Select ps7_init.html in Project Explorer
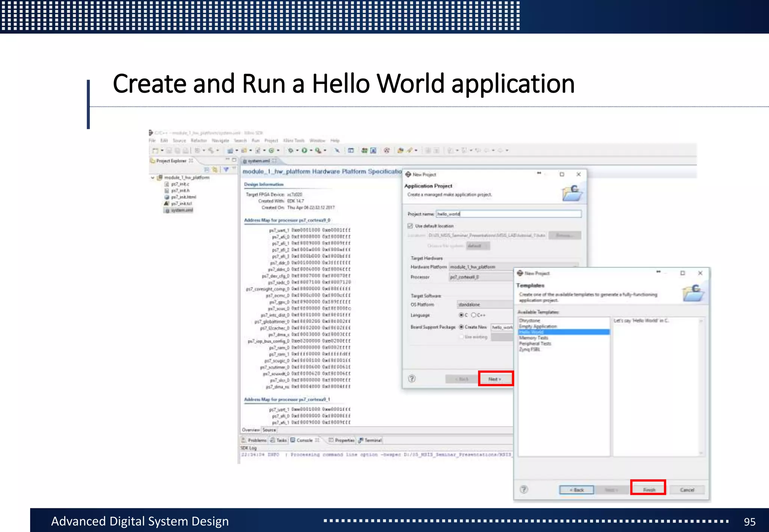Viewport: 769px width, 532px height. click(180, 197)
